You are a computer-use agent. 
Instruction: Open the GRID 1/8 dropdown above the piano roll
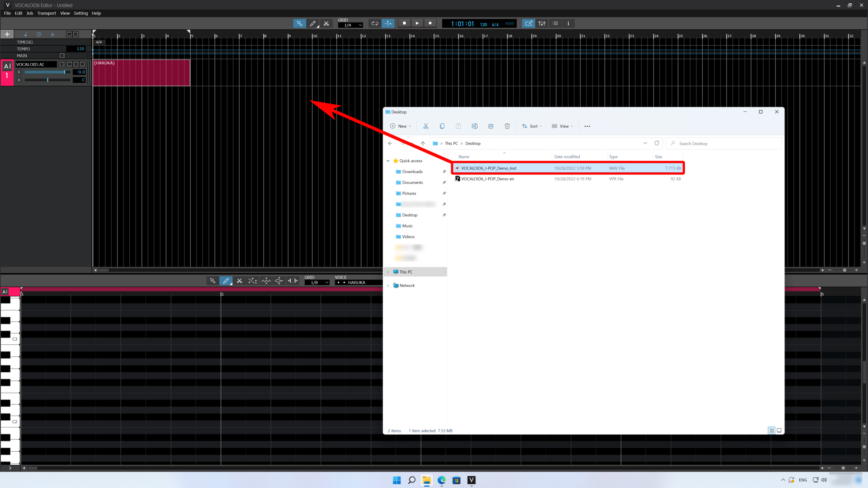tap(317, 282)
